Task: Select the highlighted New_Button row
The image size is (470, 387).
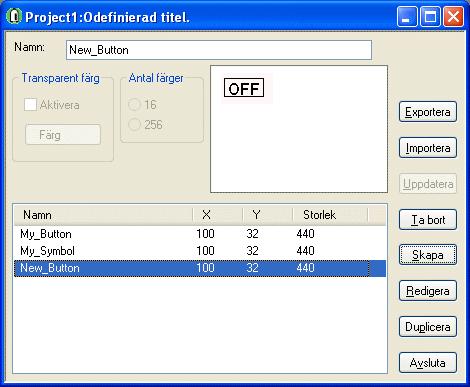Action: [200, 268]
